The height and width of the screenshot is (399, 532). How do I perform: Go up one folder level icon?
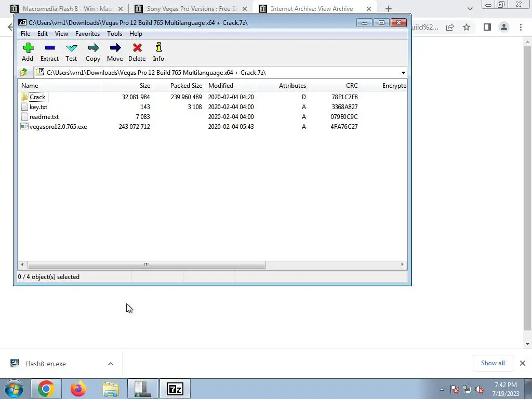coord(24,72)
